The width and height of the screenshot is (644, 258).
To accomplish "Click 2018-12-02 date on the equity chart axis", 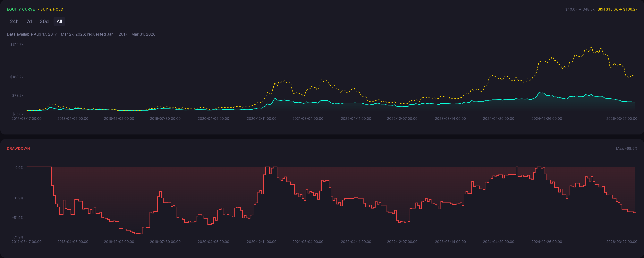I will pos(119,118).
